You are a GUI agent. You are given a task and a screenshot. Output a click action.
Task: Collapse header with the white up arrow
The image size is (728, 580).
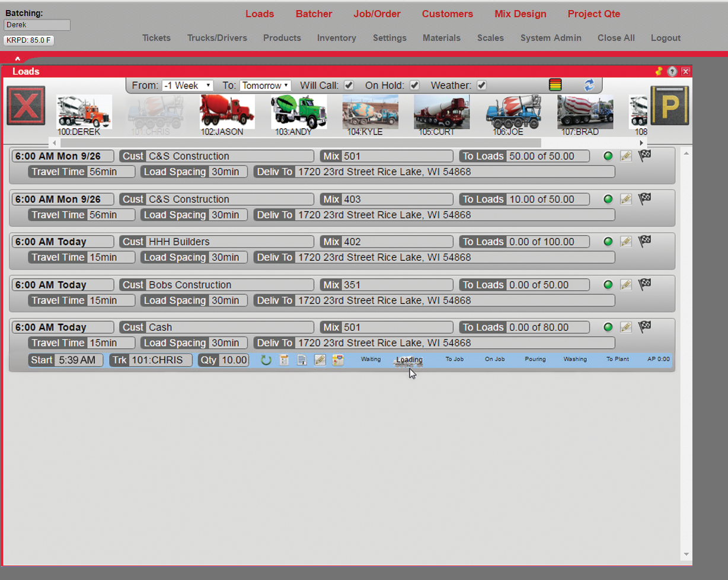(x=18, y=58)
